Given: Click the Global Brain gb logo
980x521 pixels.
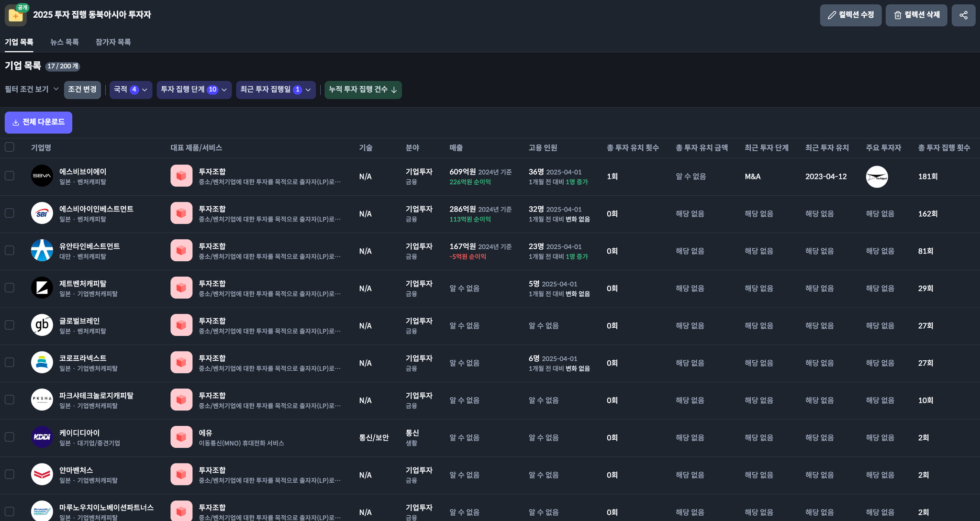Looking at the screenshot, I should point(42,325).
